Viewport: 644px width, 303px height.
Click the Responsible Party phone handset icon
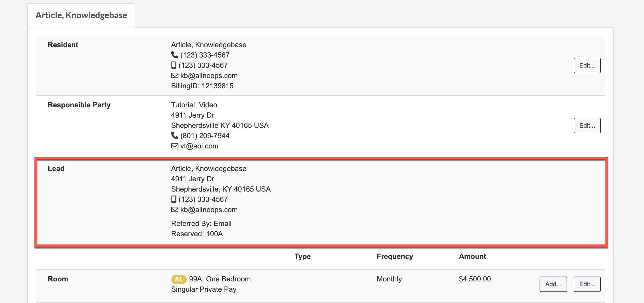coord(175,136)
